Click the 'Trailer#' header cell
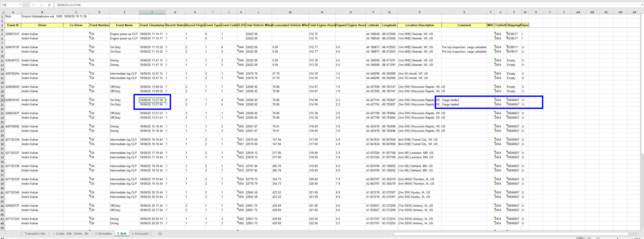644x239 pixels. coord(500,25)
